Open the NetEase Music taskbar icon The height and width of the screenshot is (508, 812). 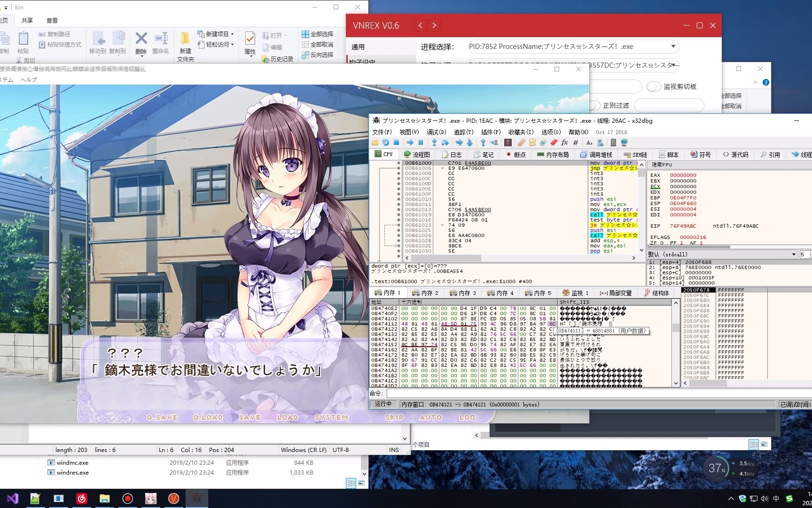point(82,498)
